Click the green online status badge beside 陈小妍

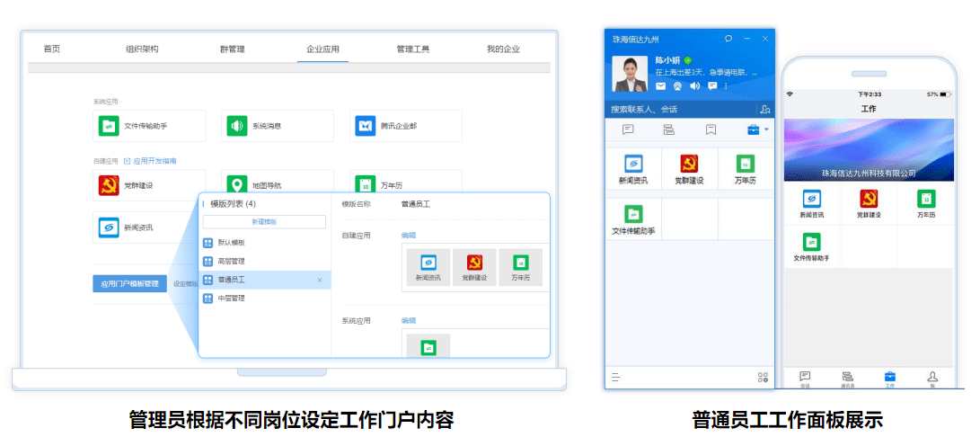[687, 60]
